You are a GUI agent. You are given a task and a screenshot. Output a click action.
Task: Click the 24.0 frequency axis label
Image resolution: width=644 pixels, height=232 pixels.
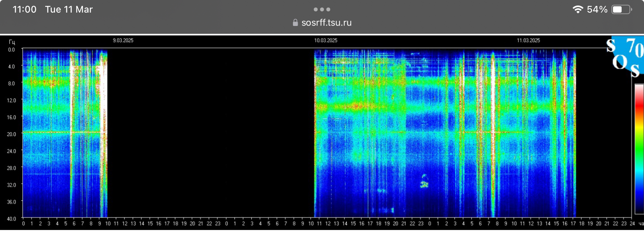tap(11, 151)
